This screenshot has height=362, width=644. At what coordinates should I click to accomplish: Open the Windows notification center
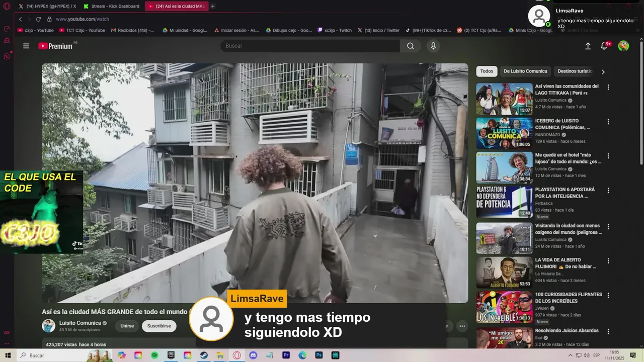[634, 355]
